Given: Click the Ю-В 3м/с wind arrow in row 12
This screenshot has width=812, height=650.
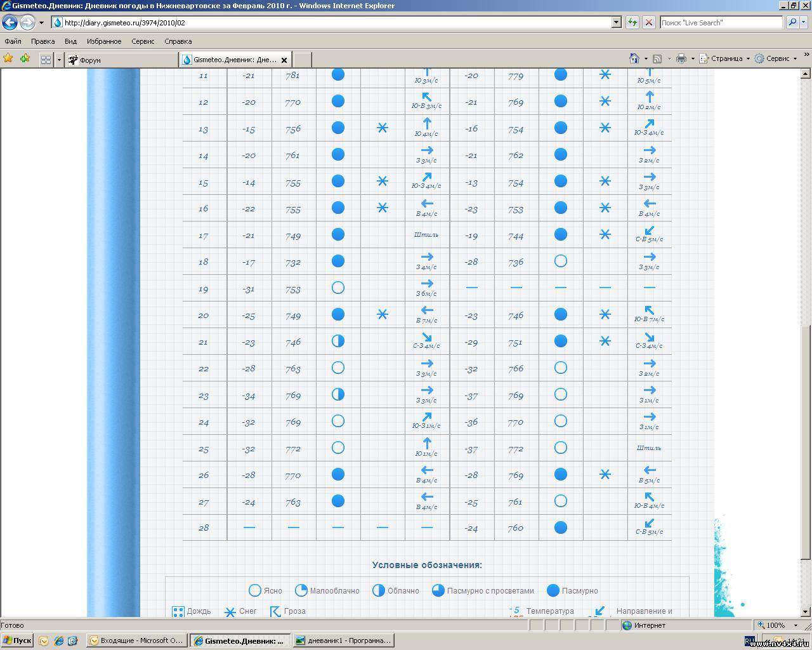Looking at the screenshot, I should [x=427, y=96].
